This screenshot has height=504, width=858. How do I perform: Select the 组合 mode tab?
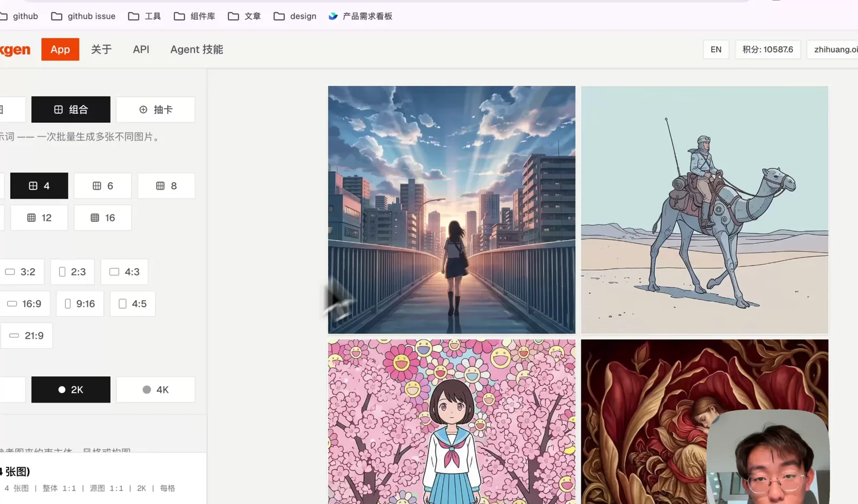click(71, 109)
